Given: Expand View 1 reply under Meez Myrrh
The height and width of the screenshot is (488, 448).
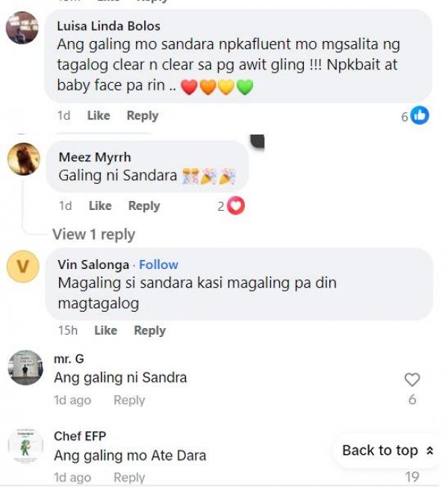Looking at the screenshot, I should point(93,235).
